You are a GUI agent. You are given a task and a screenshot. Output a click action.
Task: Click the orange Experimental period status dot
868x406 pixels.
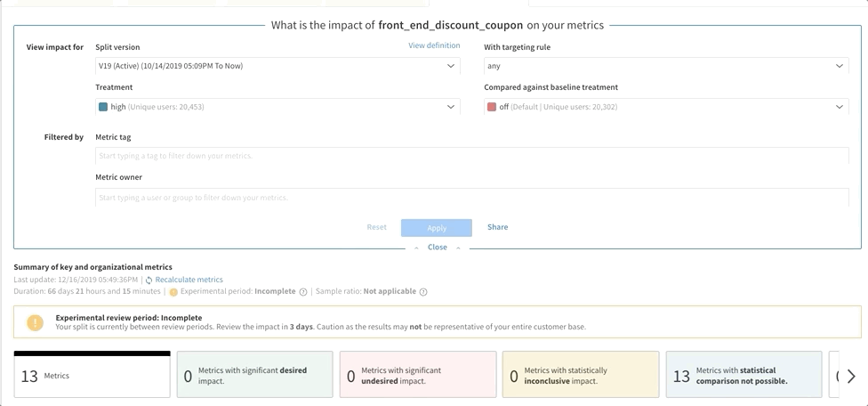tap(173, 292)
